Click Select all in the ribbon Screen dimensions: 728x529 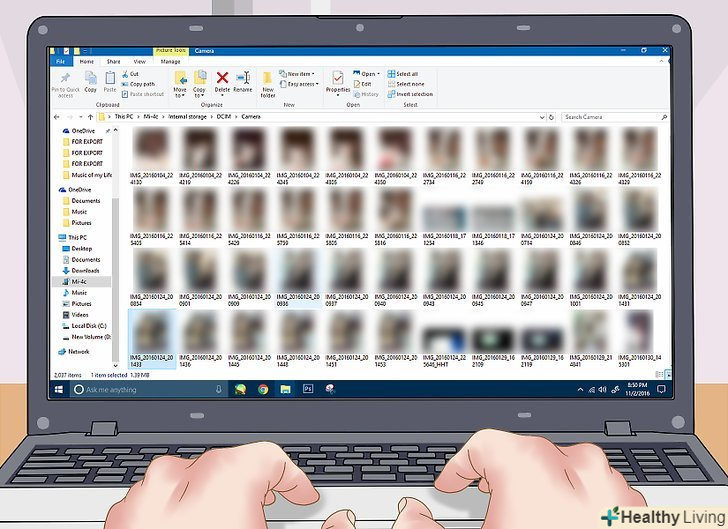tap(403, 74)
